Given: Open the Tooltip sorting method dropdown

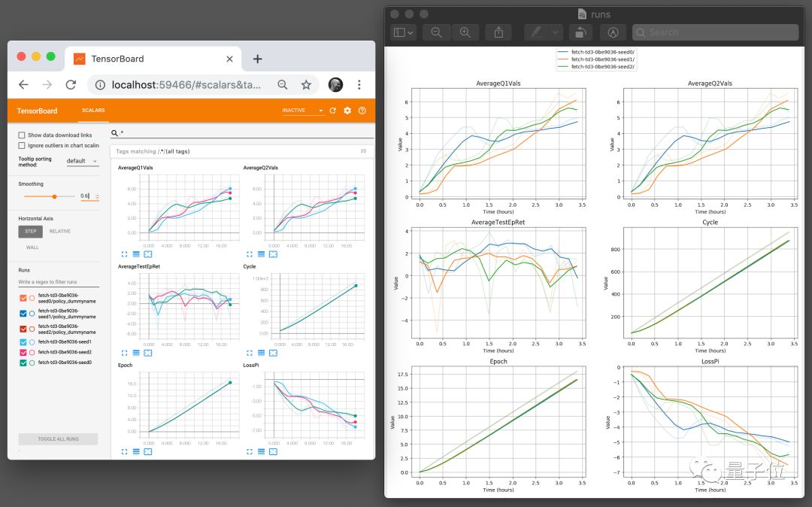Looking at the screenshot, I should click(x=82, y=161).
